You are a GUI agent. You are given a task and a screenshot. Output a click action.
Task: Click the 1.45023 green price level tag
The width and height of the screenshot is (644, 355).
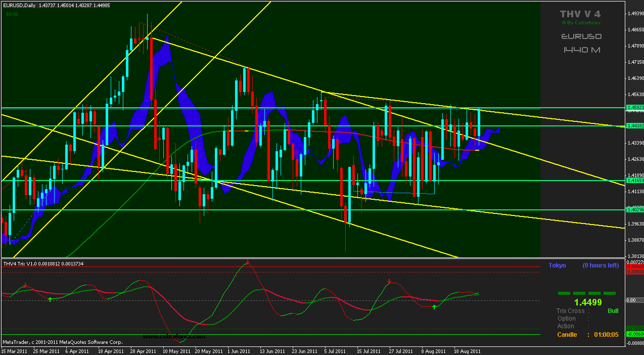pos(634,108)
